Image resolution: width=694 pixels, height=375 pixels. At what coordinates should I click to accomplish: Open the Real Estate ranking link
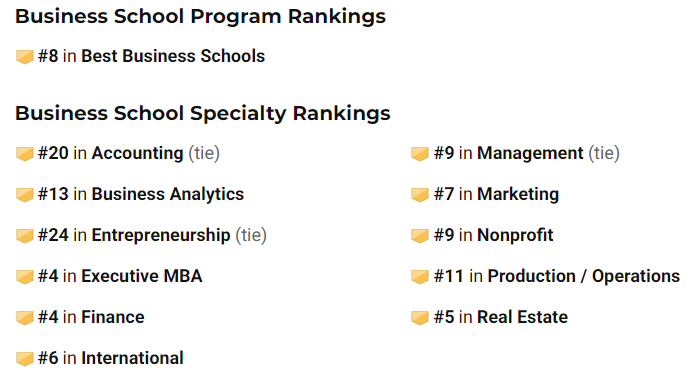click(522, 317)
